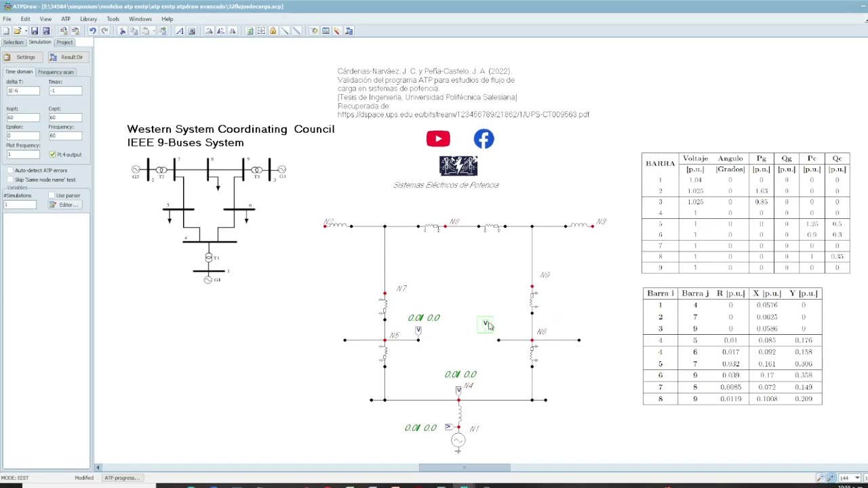
Task: Cut selection with scissors icon
Action: [x=123, y=30]
